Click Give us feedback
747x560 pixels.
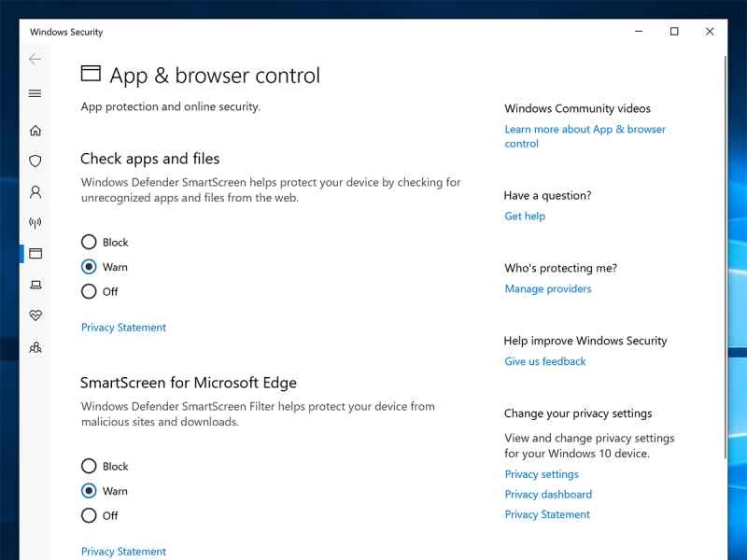544,361
